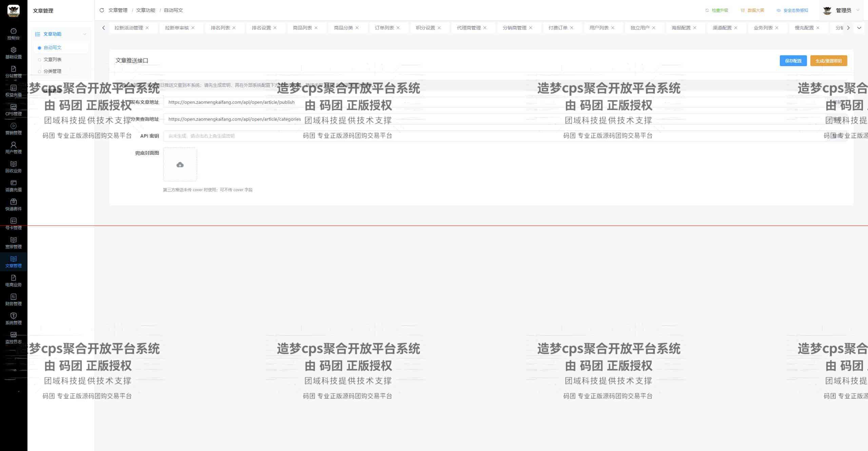This screenshot has width=868, height=451.
Task: Open the 安全态势感知 link
Action: (793, 11)
